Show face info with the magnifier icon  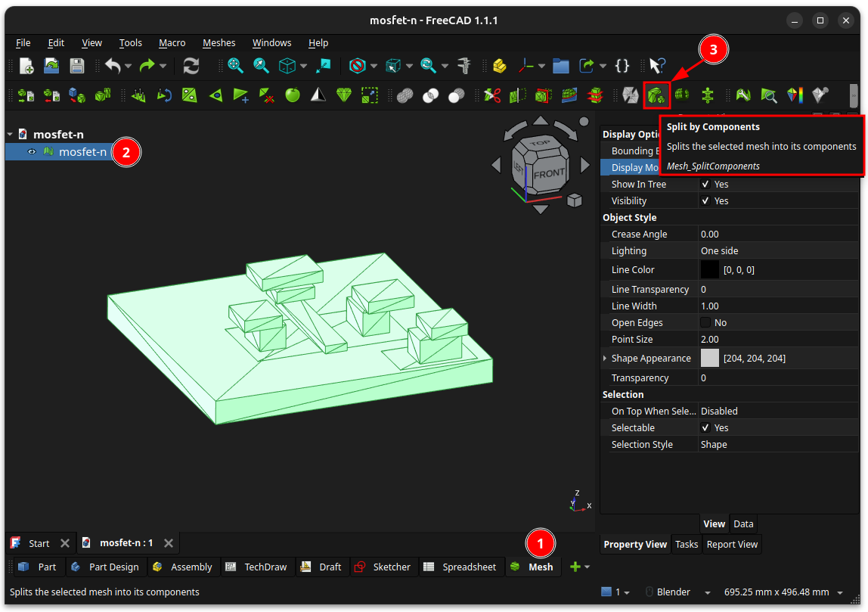(x=768, y=95)
